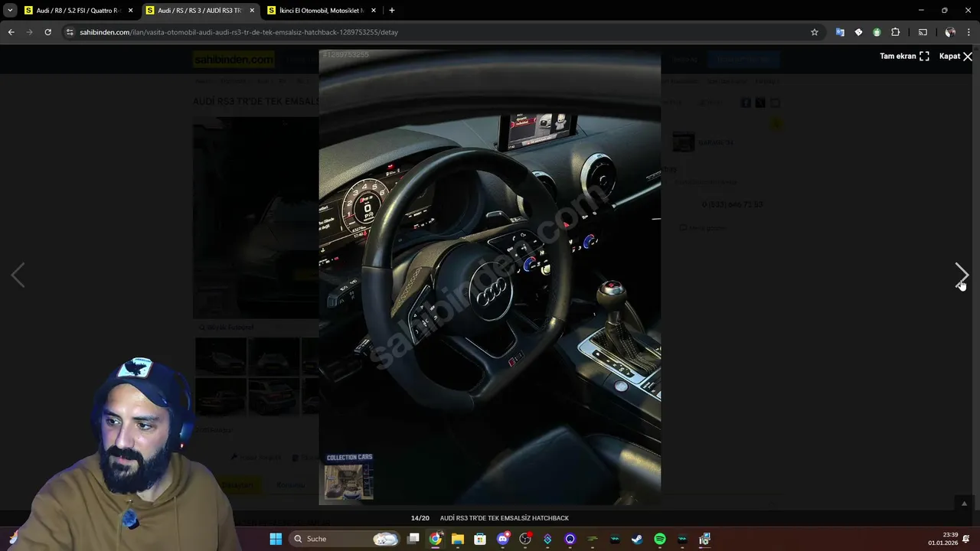Viewport: 980px width, 551px height.
Task: Close the Audi R8 5.2 FSI tab
Action: [130, 11]
